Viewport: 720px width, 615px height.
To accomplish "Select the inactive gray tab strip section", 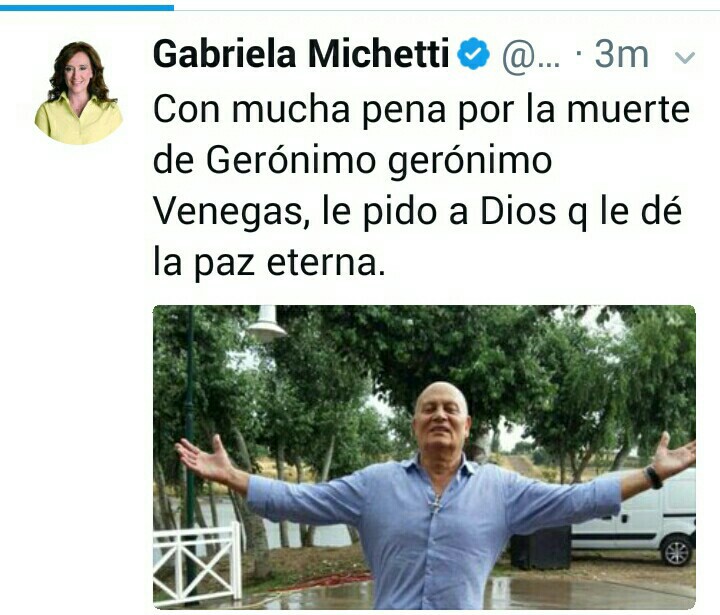I will coord(447,9).
